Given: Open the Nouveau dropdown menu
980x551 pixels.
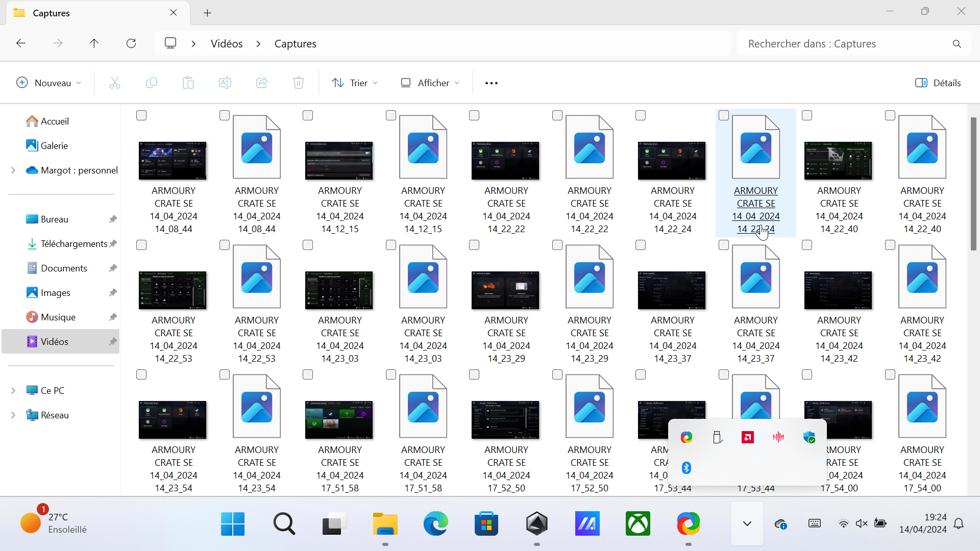Looking at the screenshot, I should point(49,83).
